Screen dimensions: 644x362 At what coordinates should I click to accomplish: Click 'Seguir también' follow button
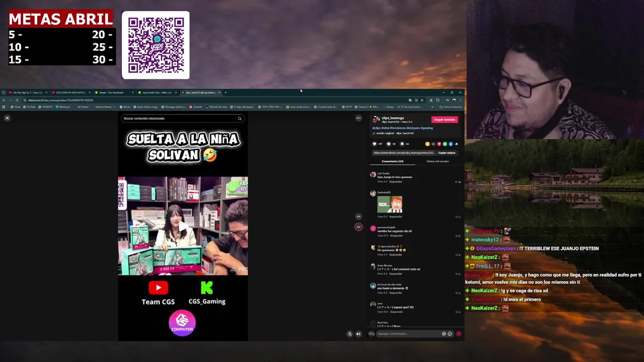click(x=445, y=120)
